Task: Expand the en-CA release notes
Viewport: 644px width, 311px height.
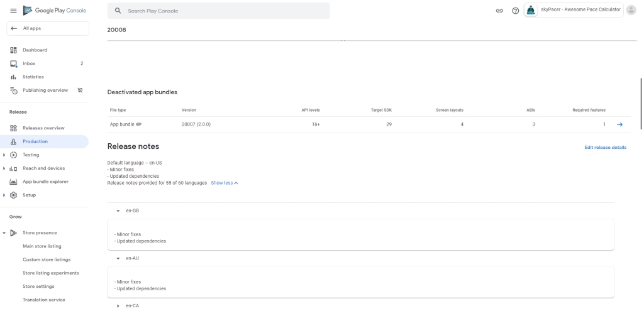Action: 118,306
